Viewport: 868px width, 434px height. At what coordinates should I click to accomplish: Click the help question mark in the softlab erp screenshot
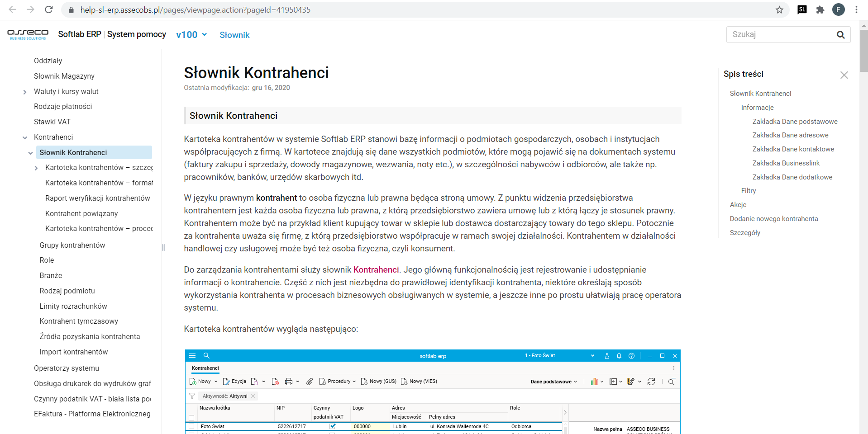[631, 356]
